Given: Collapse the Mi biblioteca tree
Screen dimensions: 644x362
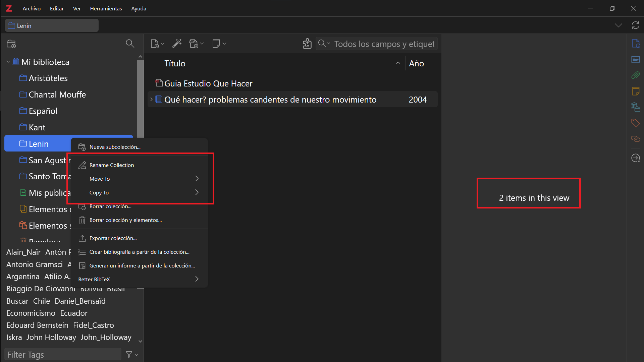Looking at the screenshot, I should pos(8,62).
